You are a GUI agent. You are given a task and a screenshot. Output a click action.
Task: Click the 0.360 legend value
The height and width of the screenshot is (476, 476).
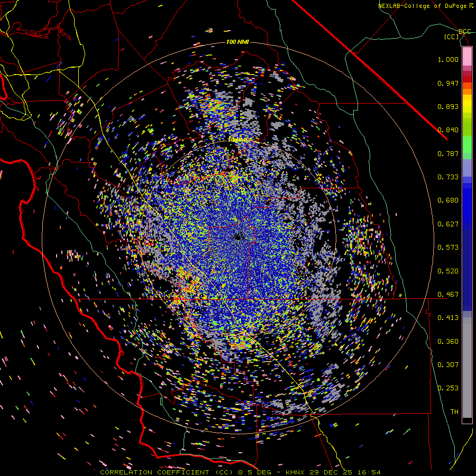pos(448,342)
